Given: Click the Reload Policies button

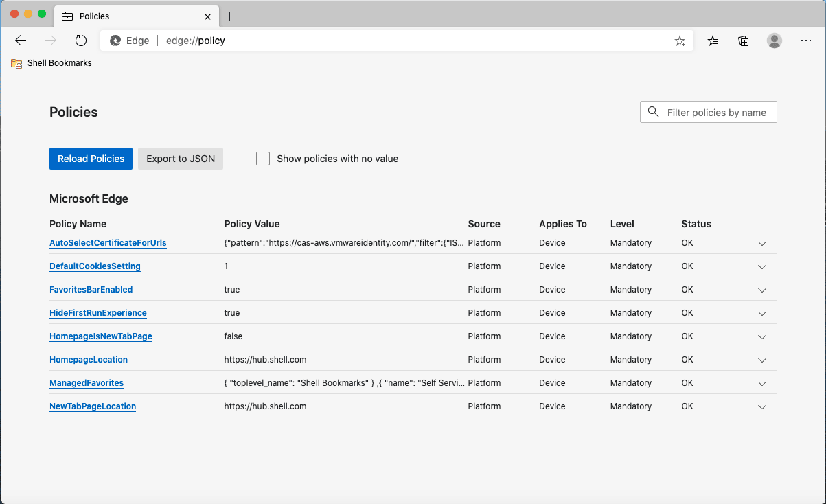Looking at the screenshot, I should point(91,159).
